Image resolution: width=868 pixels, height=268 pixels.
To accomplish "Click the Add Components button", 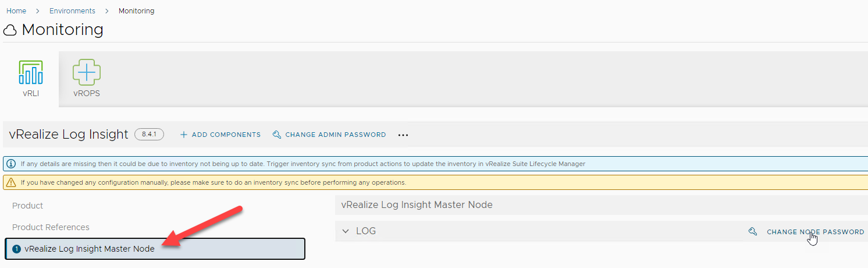I will click(226, 135).
